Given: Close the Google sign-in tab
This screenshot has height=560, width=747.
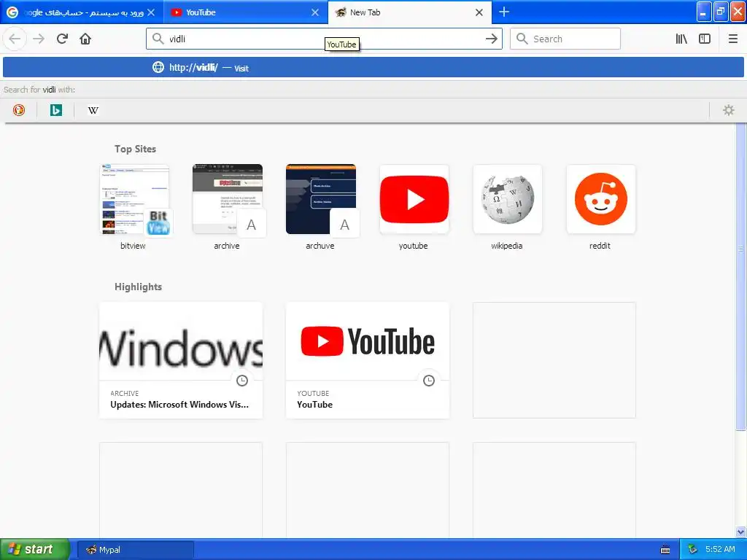Looking at the screenshot, I should 151,12.
